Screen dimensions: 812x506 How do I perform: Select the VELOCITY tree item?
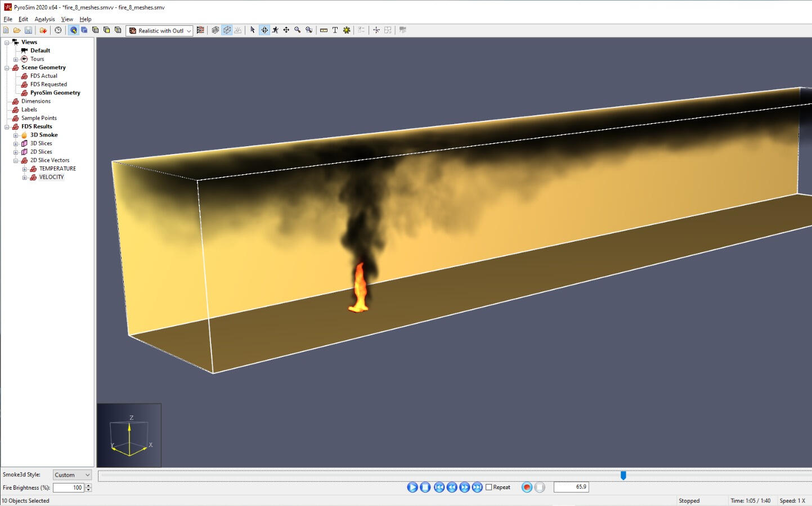[51, 177]
